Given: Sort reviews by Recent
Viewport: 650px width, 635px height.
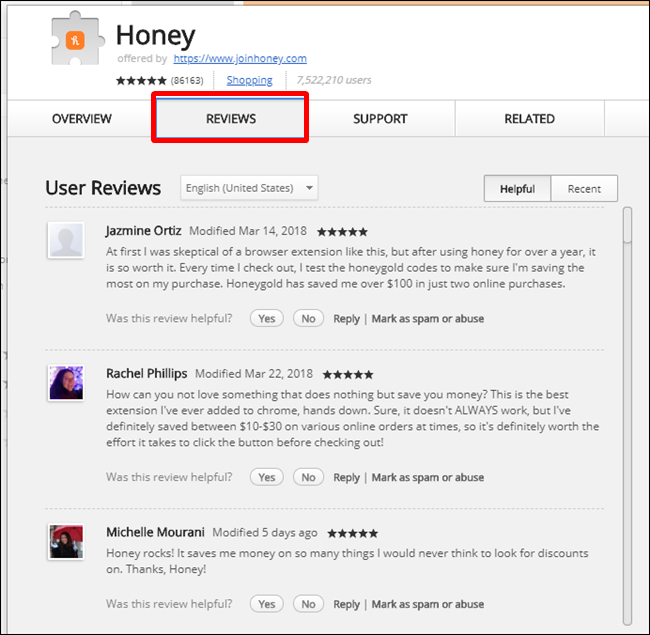Looking at the screenshot, I should point(584,189).
